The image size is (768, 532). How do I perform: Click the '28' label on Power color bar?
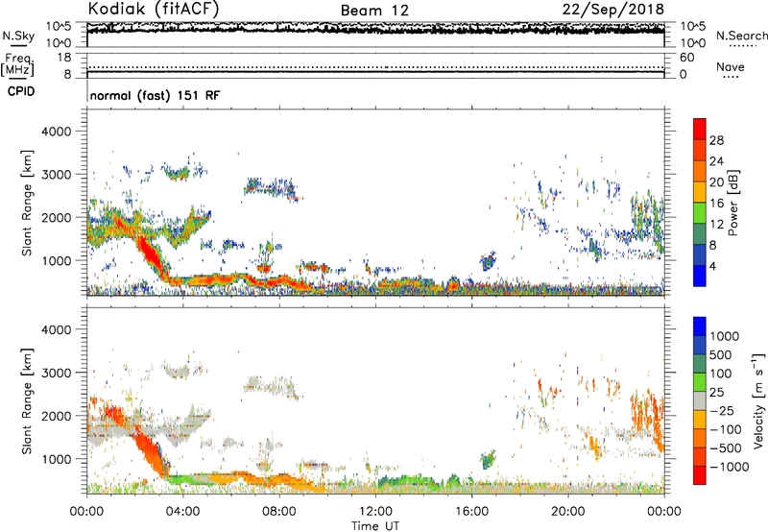click(x=716, y=140)
